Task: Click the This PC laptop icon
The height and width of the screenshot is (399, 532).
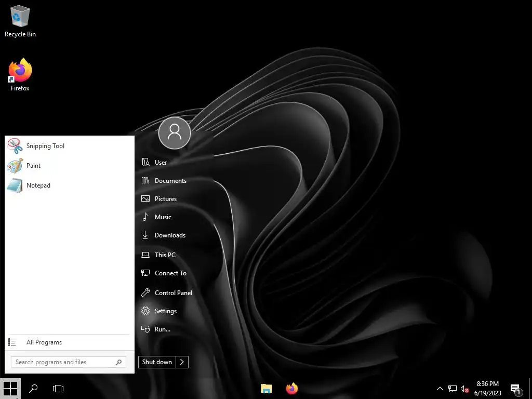Action: click(145, 255)
